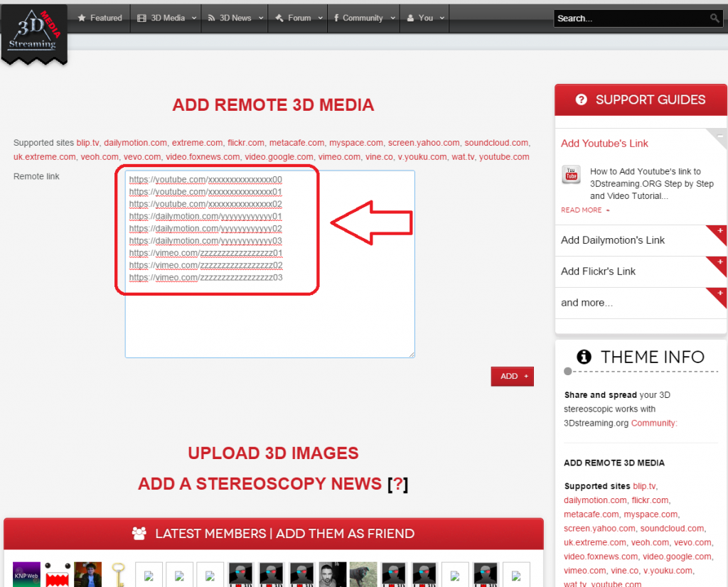The image size is (728, 587).
Task: Click the 3D Streaming Media logo
Action: tap(34, 33)
